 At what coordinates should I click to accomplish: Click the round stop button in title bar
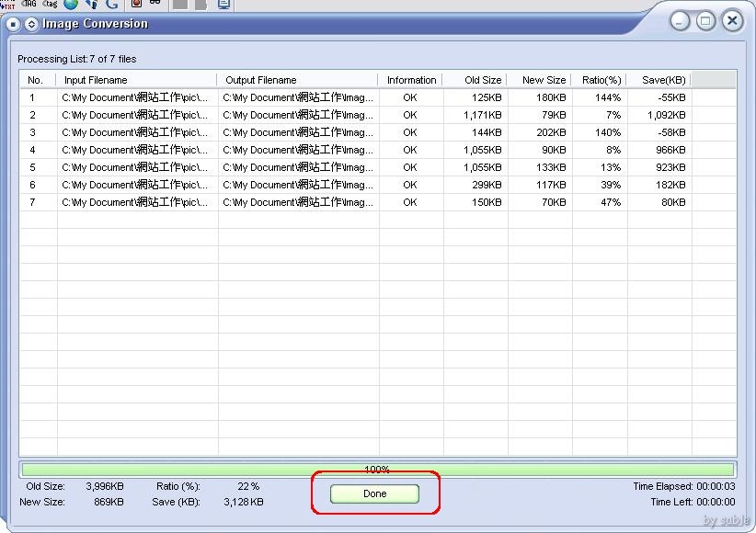(x=13, y=24)
